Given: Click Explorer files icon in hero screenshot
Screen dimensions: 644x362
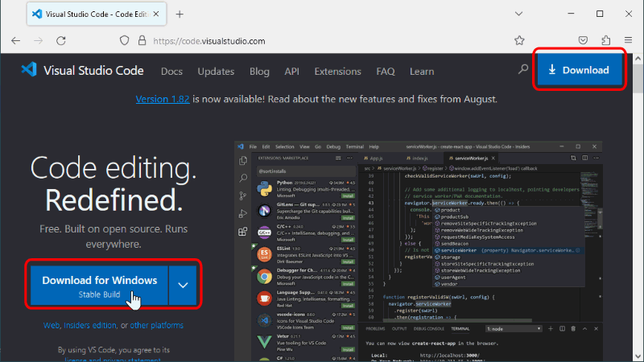Looking at the screenshot, I should point(243,160).
